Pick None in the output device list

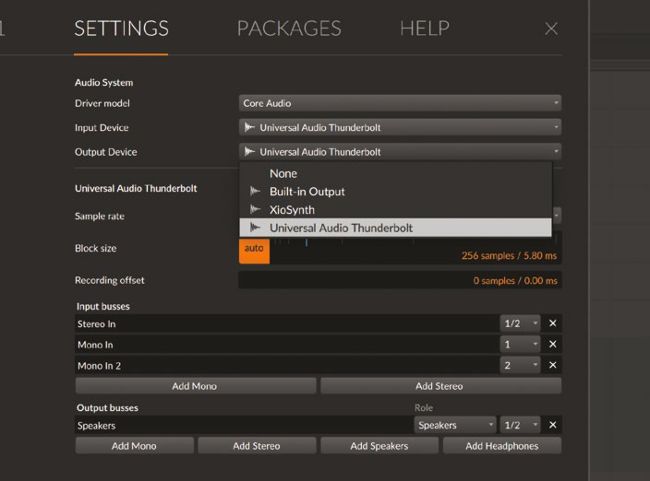[x=283, y=173]
